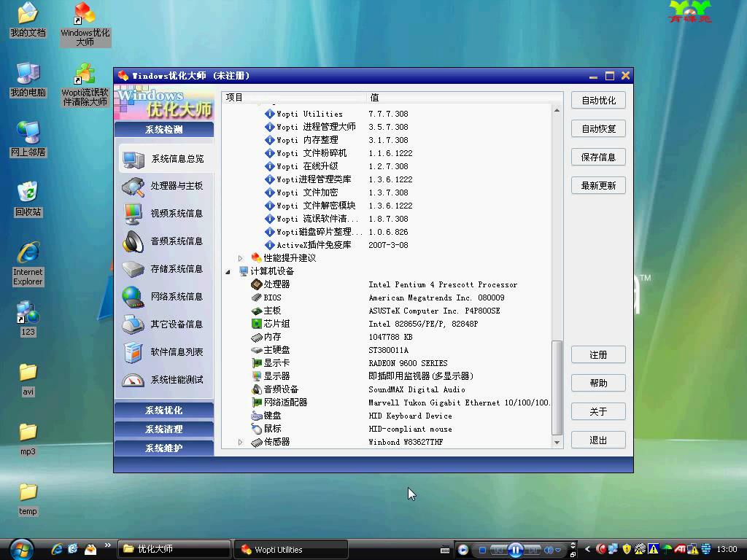747x560 pixels.
Task: Collapse the 计算机设备 tree node
Action: tap(228, 271)
